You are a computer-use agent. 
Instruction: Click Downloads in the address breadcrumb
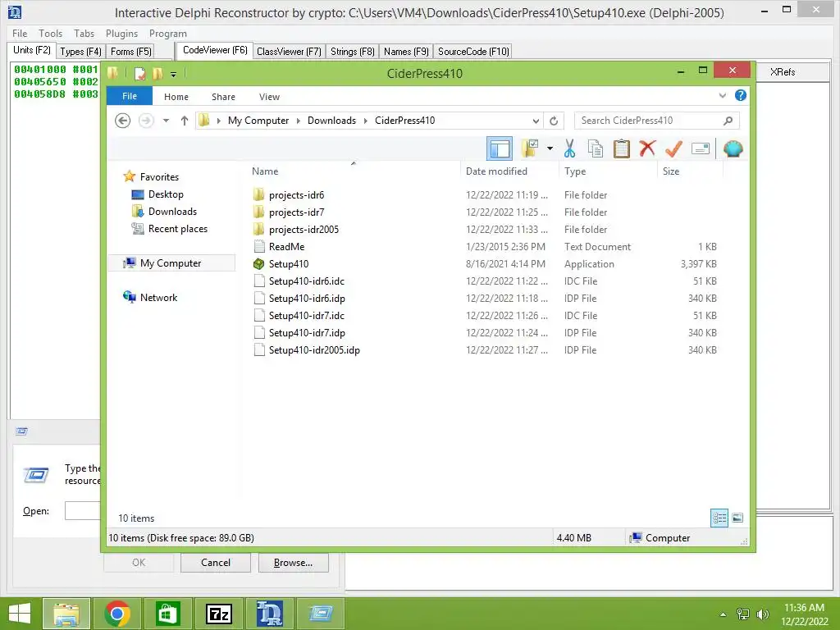pyautogui.click(x=331, y=121)
